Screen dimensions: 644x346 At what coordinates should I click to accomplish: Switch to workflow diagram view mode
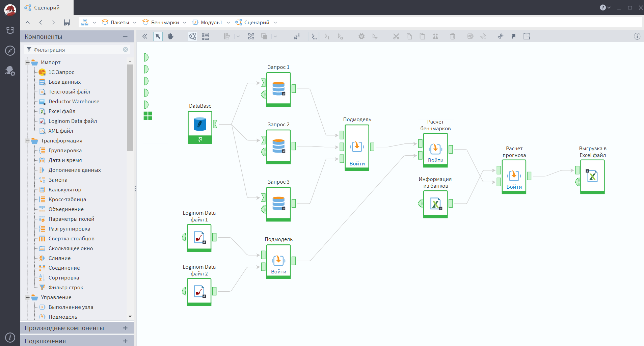pyautogui.click(x=192, y=36)
